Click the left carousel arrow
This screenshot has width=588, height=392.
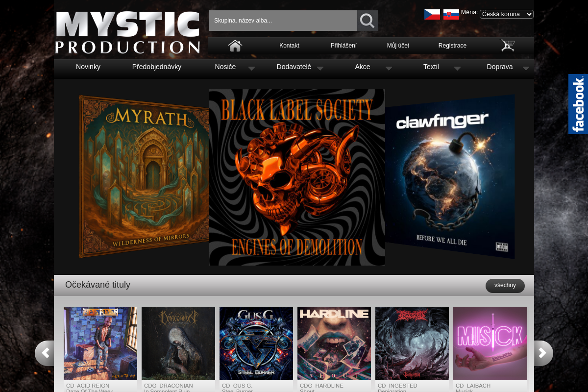tap(45, 353)
